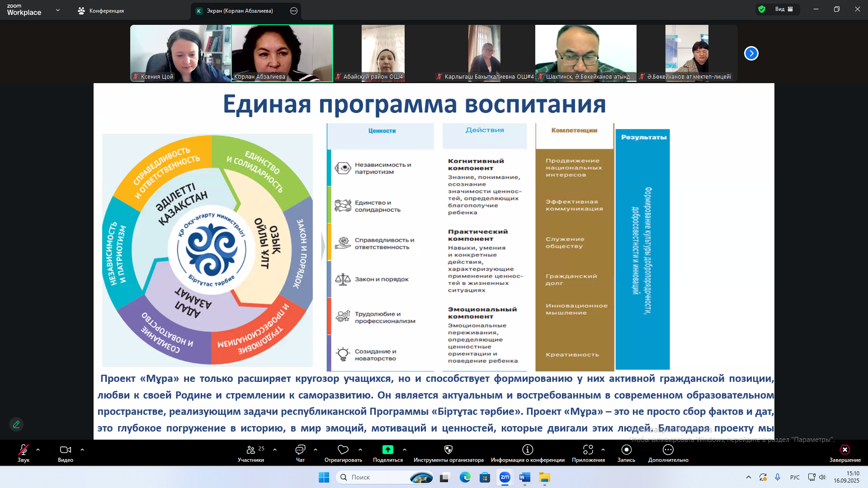Click the green Share screen icon
This screenshot has height=488, width=868.
[x=387, y=450]
